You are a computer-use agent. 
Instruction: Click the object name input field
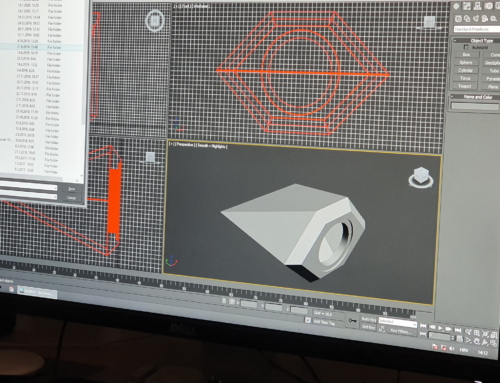(475, 106)
